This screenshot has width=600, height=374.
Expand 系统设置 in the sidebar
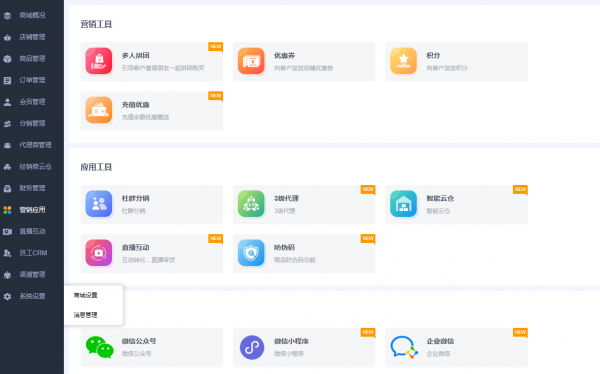(32, 296)
